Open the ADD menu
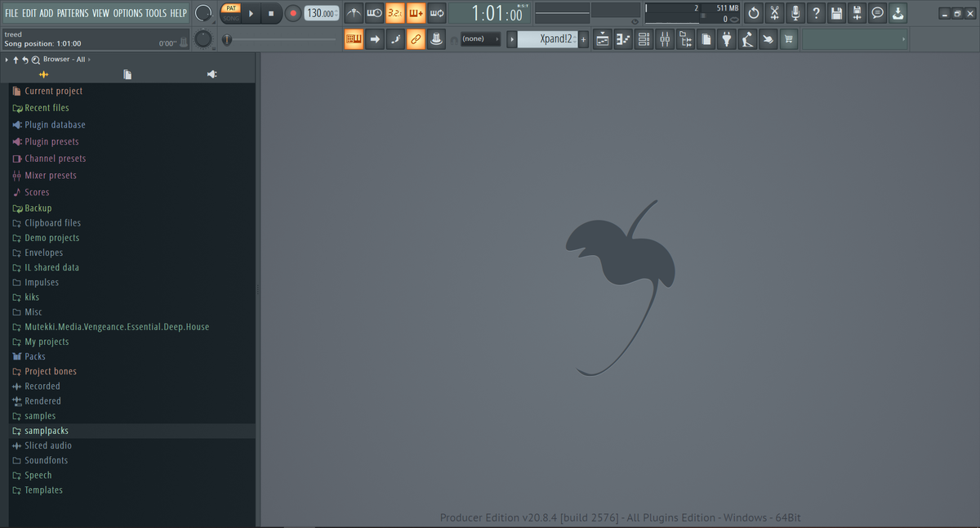 coord(47,13)
